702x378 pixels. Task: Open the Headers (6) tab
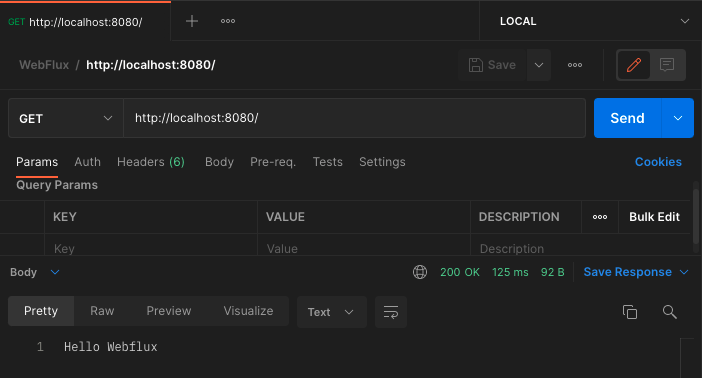click(151, 162)
